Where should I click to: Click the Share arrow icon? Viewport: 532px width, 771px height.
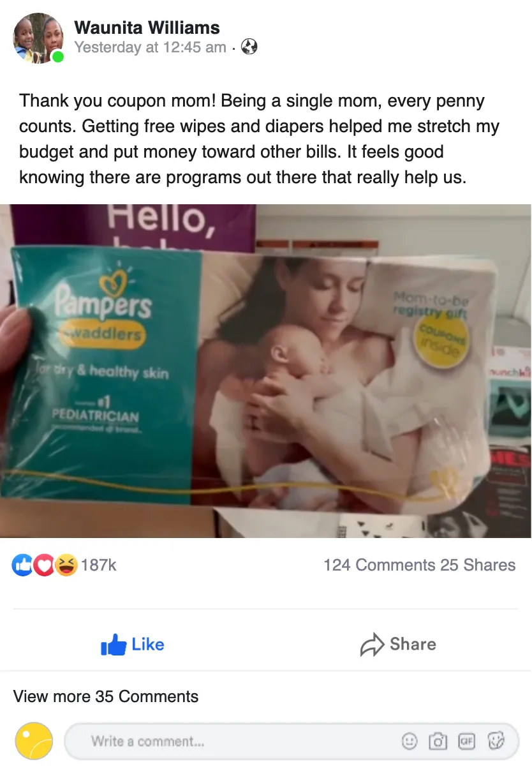[372, 645]
